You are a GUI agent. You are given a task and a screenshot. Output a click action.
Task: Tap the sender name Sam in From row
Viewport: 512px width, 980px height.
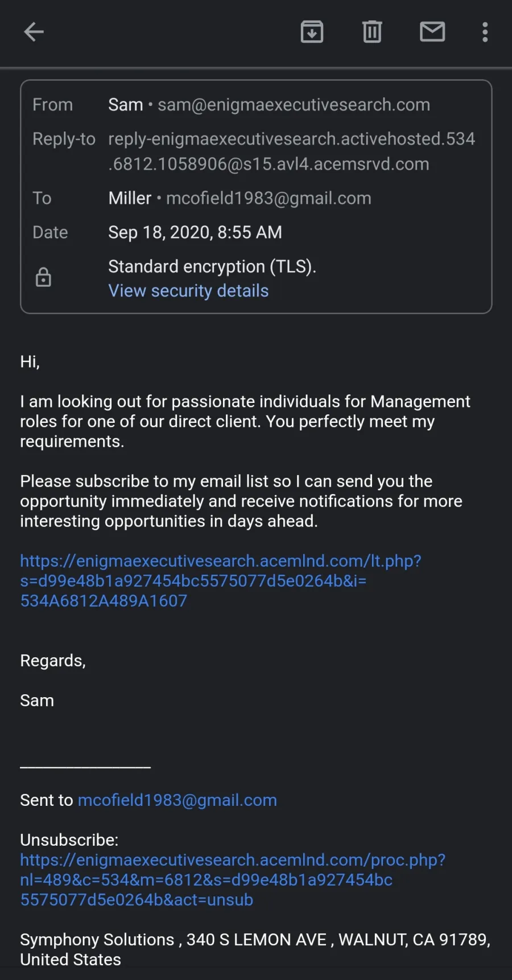tap(126, 105)
